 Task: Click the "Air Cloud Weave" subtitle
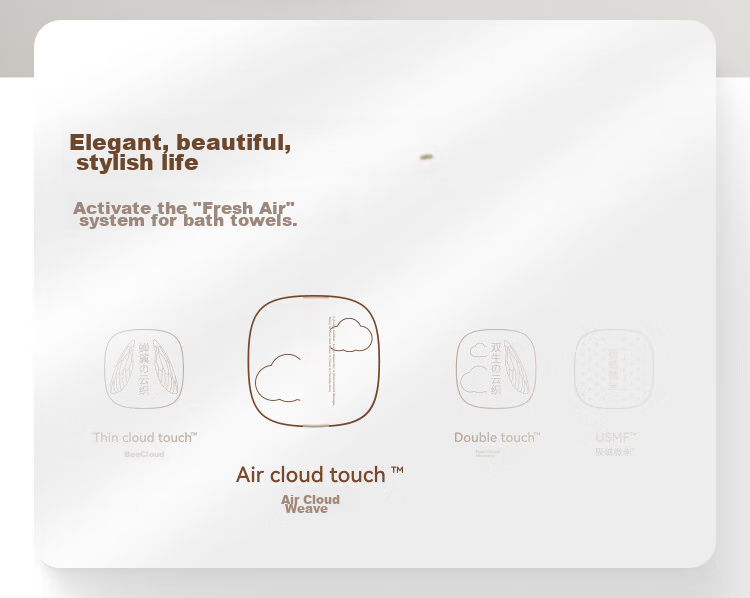(310, 504)
